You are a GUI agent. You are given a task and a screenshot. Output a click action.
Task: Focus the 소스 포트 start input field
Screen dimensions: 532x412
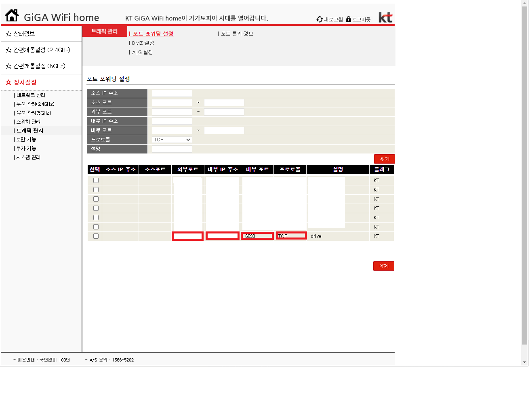tap(172, 103)
